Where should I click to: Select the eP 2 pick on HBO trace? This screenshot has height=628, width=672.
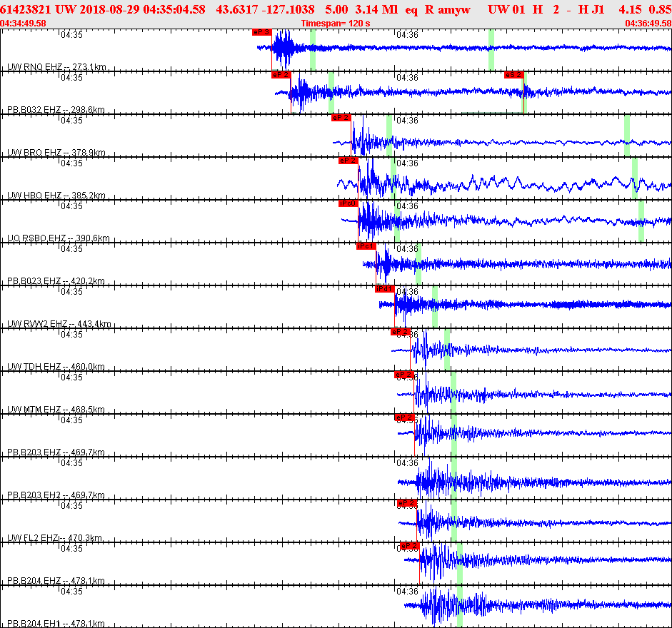point(348,161)
